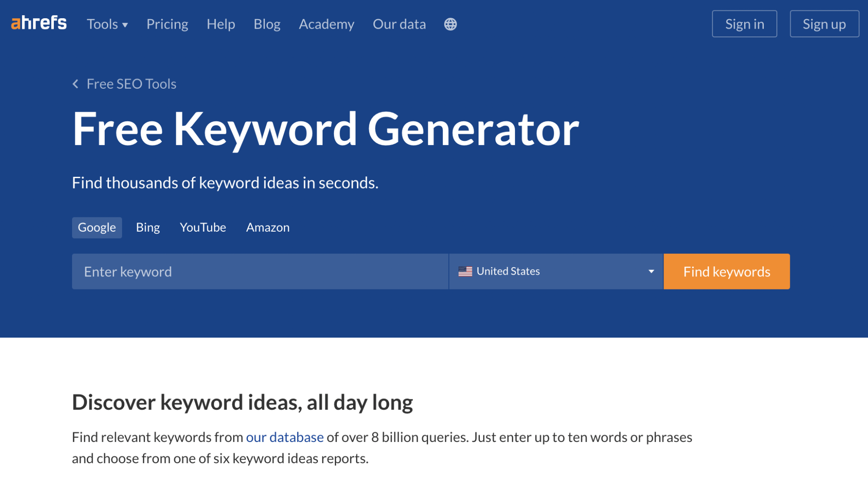Switch to the Bing tab

click(148, 228)
